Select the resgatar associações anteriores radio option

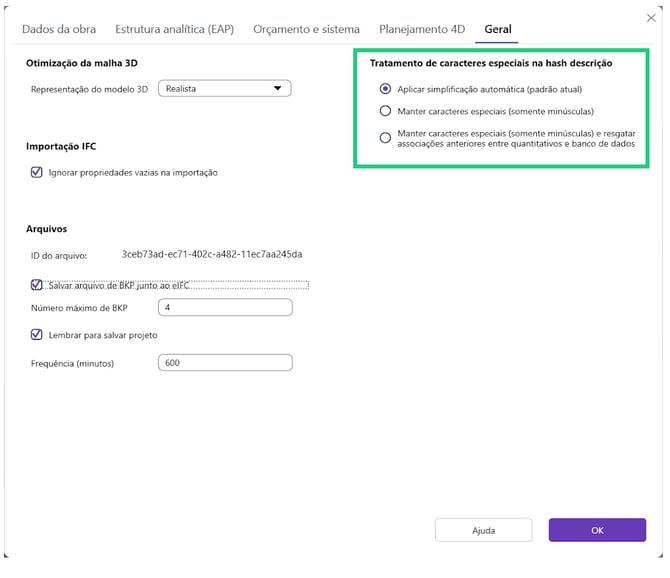[x=386, y=138]
